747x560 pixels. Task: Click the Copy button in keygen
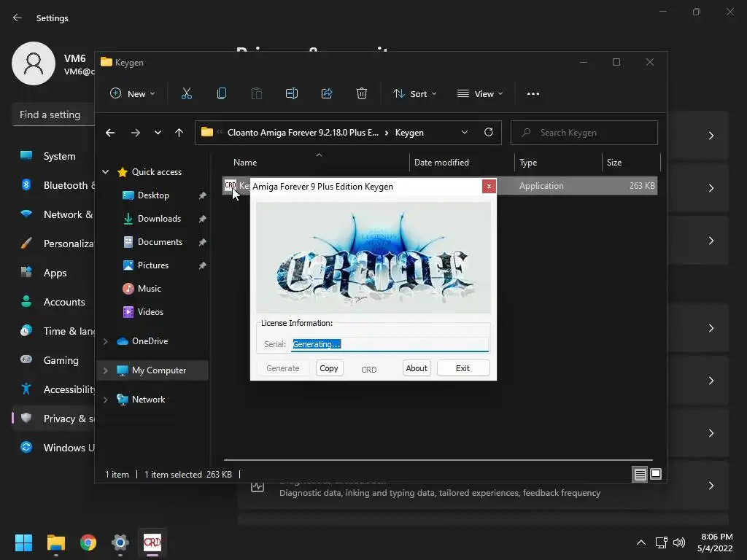pyautogui.click(x=329, y=368)
